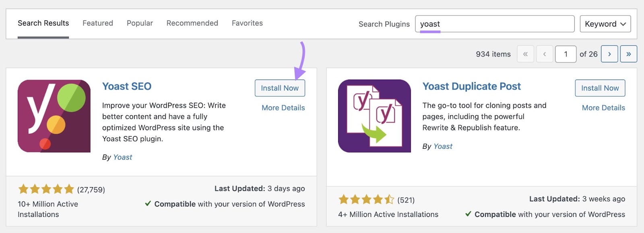This screenshot has width=644, height=233.
Task: Click the Yoast SEO plugin logo icon
Action: click(x=54, y=116)
